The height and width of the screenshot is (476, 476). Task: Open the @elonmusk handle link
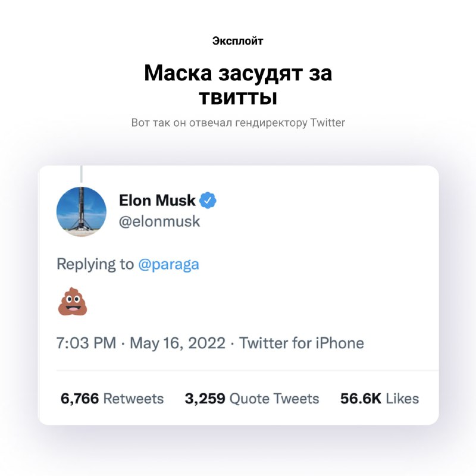pos(159,221)
